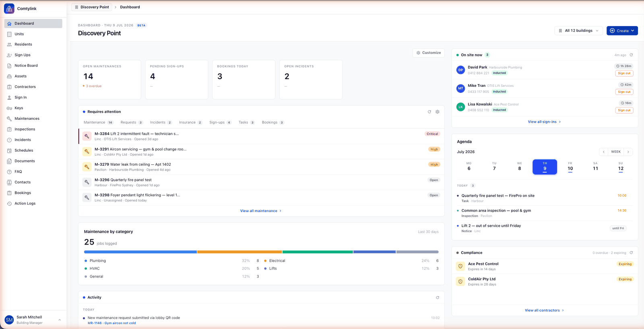This screenshot has height=329, width=644.
Task: Refresh the Activity feed
Action: pos(438,298)
